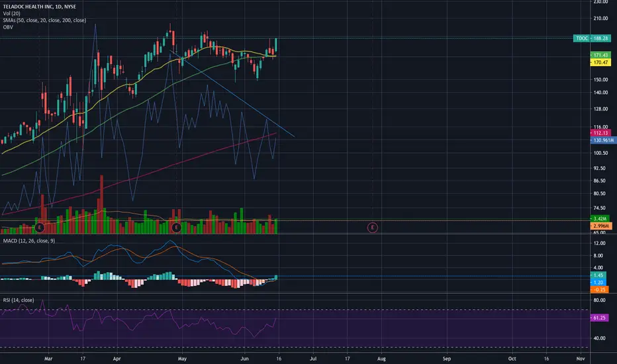Click the Aug date on time axis
The height and width of the screenshot is (364, 617).
click(381, 359)
